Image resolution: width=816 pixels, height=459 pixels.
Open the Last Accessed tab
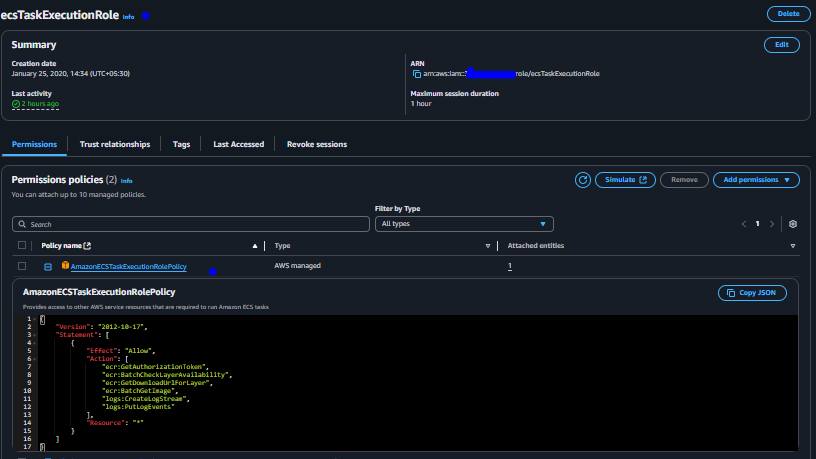click(x=238, y=144)
